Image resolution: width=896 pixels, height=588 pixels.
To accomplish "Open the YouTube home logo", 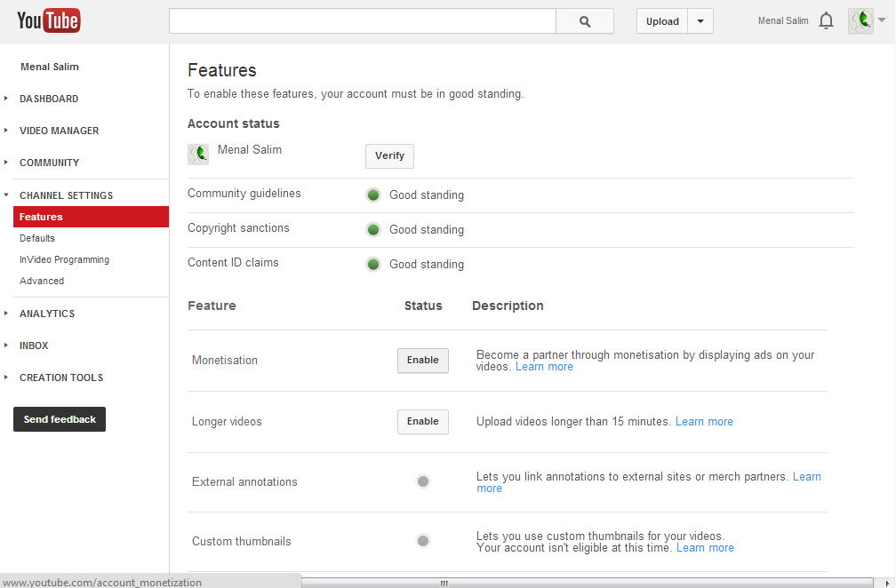I will pyautogui.click(x=49, y=20).
